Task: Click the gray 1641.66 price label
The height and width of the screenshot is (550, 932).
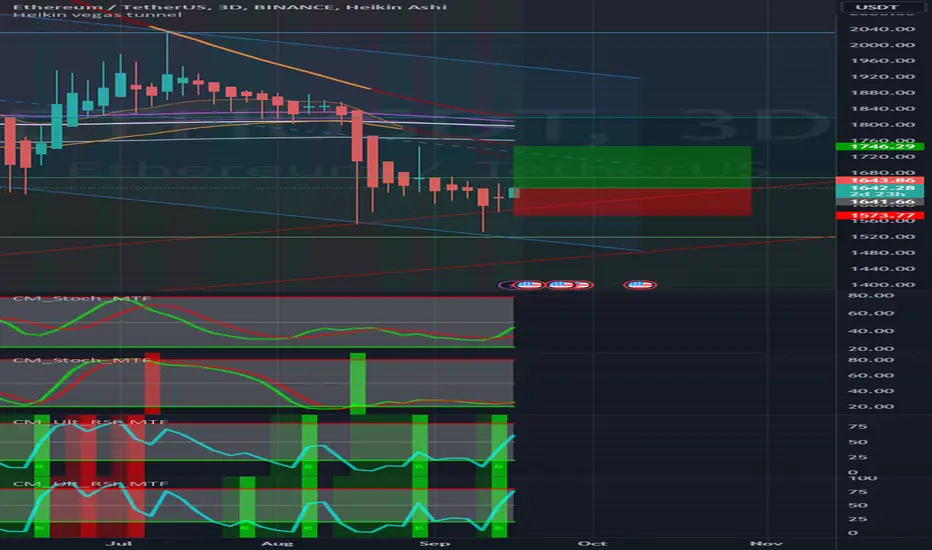Action: (880, 202)
